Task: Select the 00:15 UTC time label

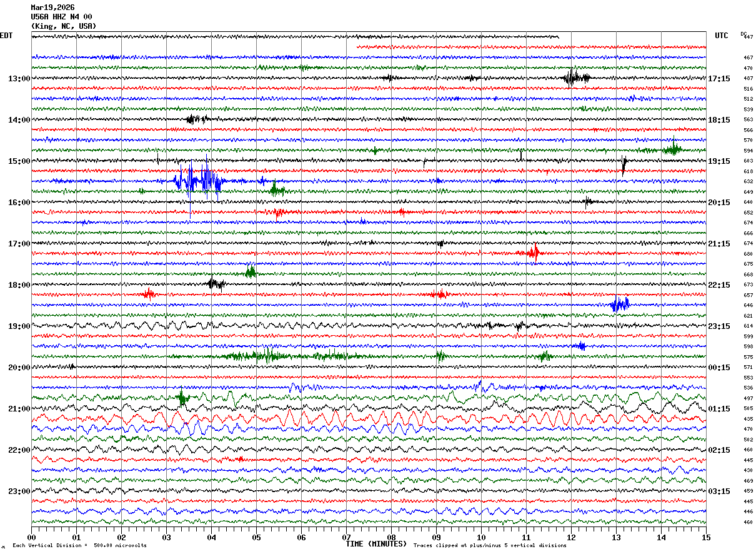Action: coord(719,368)
